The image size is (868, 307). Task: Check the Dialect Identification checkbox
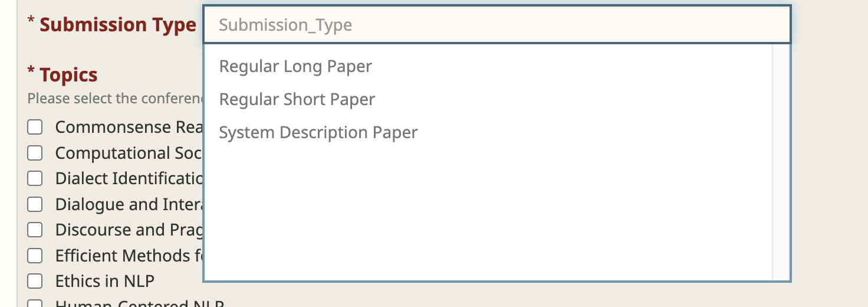[x=35, y=178]
